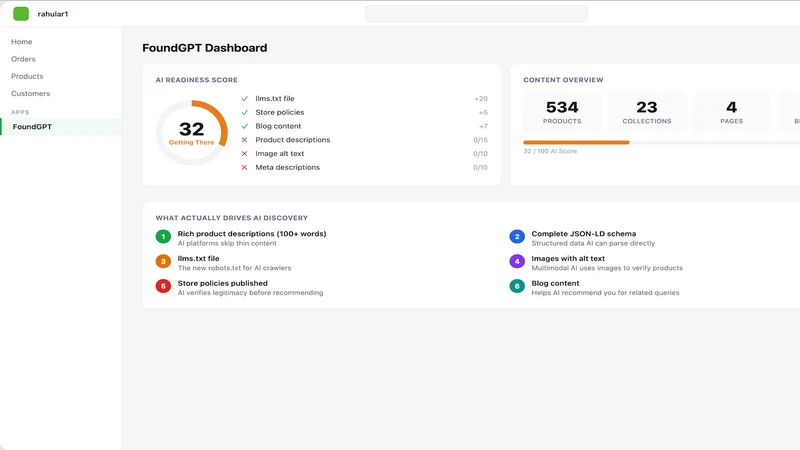Click the 0/15 score value
The image size is (800, 450).
pyautogui.click(x=480, y=140)
